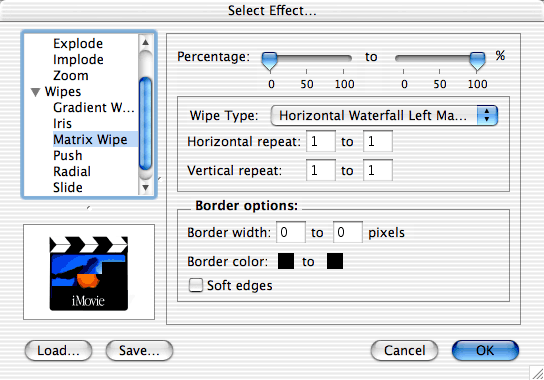This screenshot has height=380, width=544.
Task: Click the Save... button
Action: click(x=139, y=351)
